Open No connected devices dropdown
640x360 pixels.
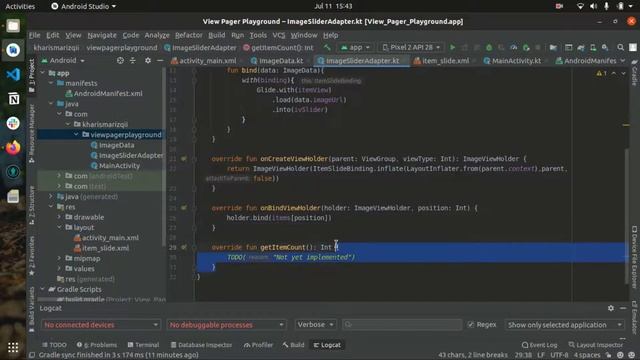(x=100, y=324)
